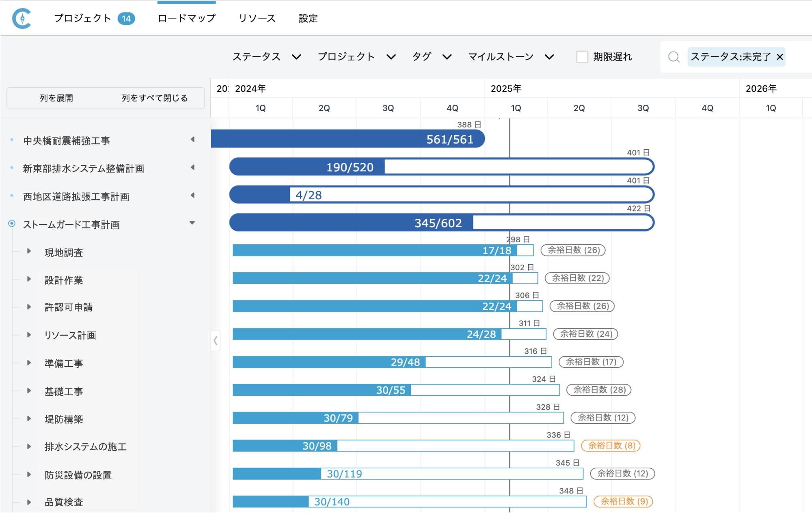Click 列をすべて閉じる button

[x=155, y=98]
